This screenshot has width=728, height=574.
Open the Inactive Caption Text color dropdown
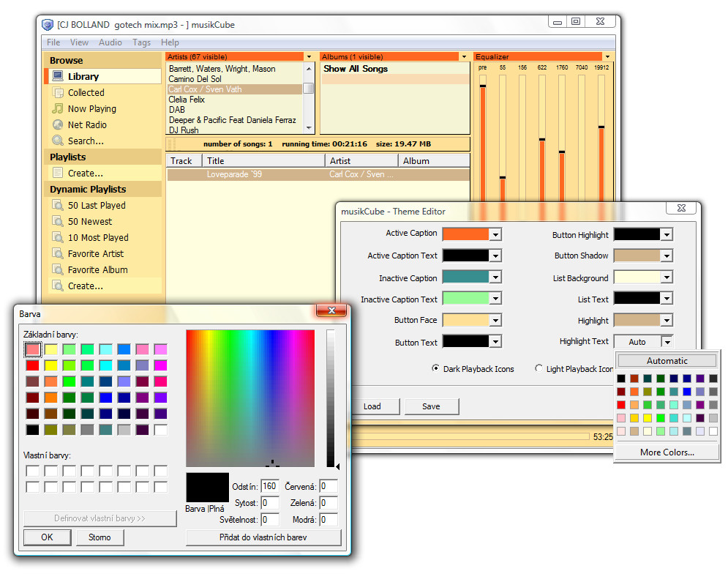pyautogui.click(x=495, y=299)
